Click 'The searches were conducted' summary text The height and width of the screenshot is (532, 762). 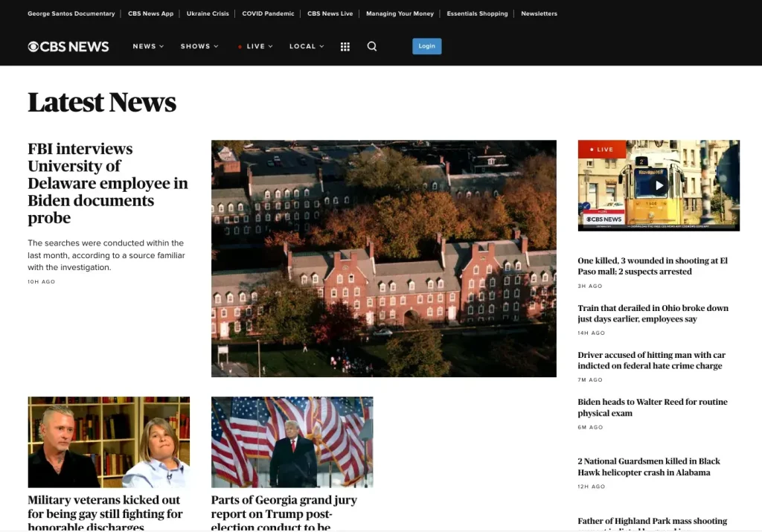[106, 255]
